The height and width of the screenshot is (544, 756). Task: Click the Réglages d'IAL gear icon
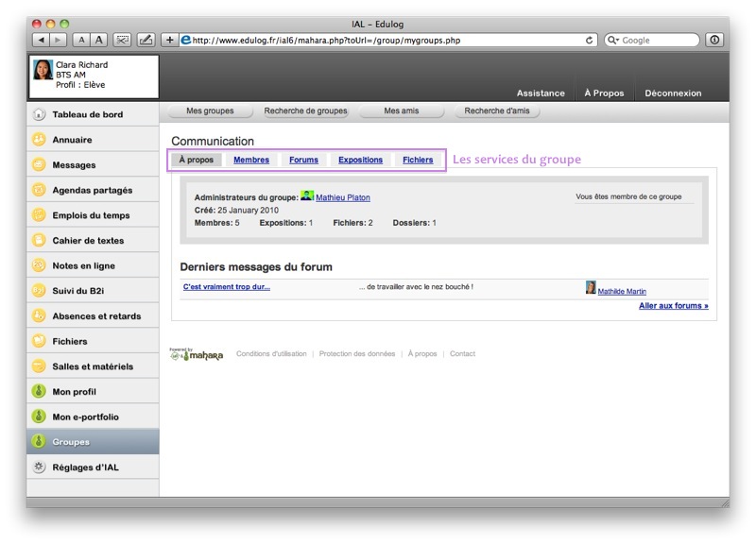(39, 467)
